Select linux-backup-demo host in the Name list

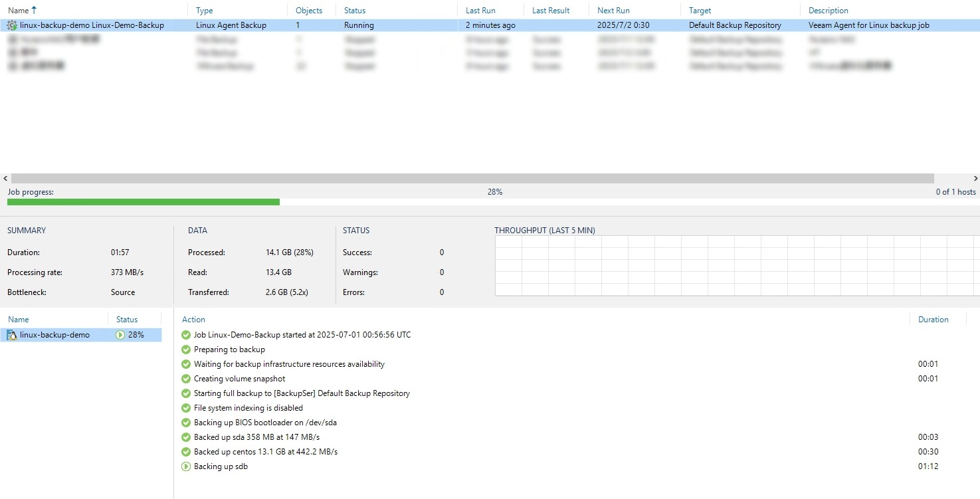[54, 335]
